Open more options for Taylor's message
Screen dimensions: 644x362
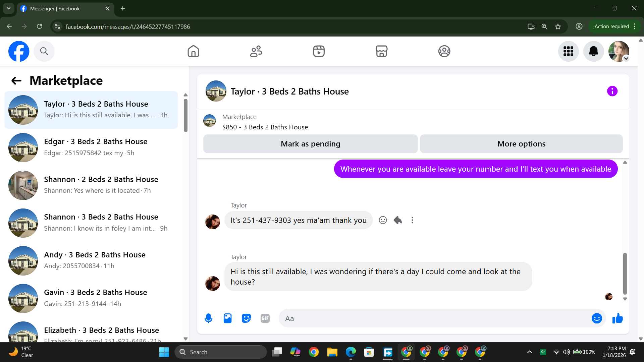412,220
